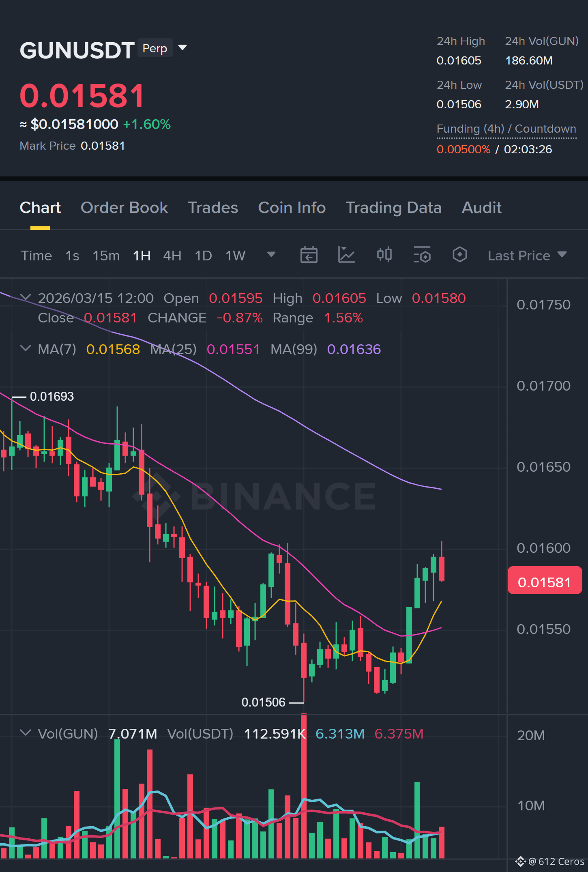Open the technical indicators chart icon
Screen dimensions: 588x872
pyautogui.click(x=347, y=255)
